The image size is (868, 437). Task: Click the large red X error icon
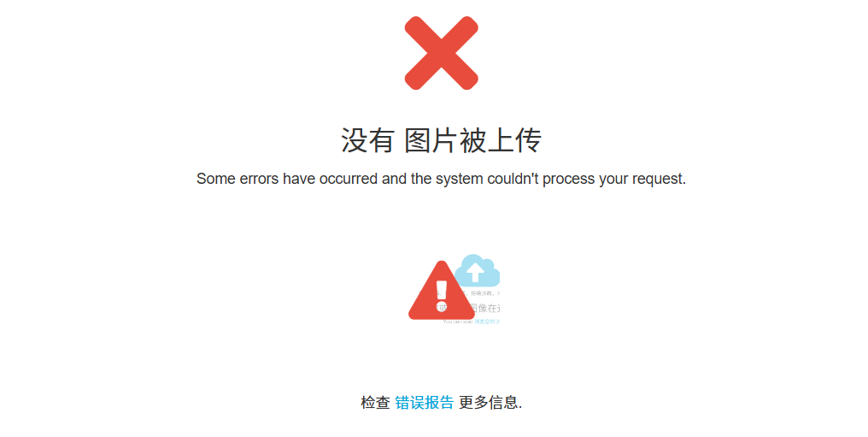441,53
